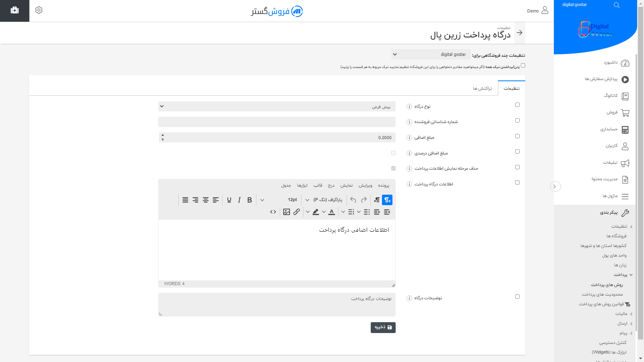Select the Underline icon in the editor

coord(229,200)
